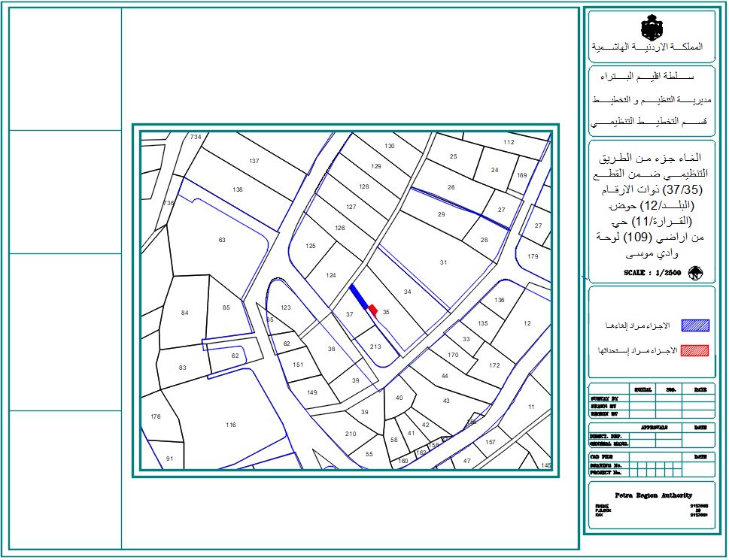Image resolution: width=729 pixels, height=560 pixels.
Task: Select the blue hatched legend swatch for cancellation parts
Action: pyautogui.click(x=694, y=325)
